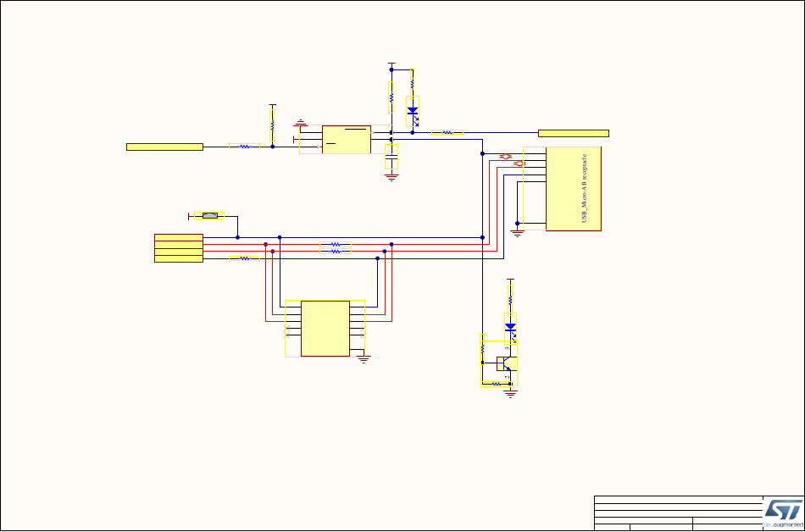Select the LED symbol at the top of the schematic
805x532 pixels.
413,110
